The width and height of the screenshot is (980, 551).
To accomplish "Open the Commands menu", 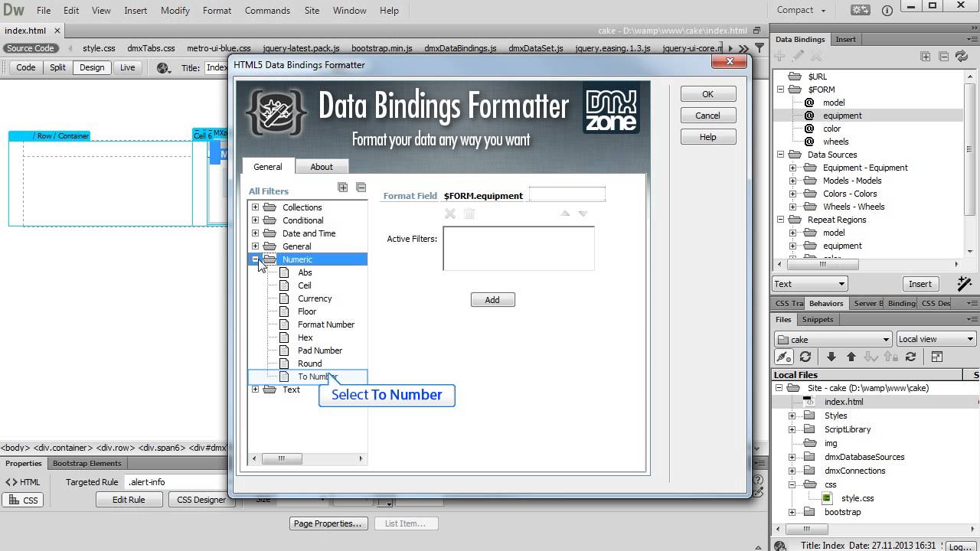I will [267, 11].
